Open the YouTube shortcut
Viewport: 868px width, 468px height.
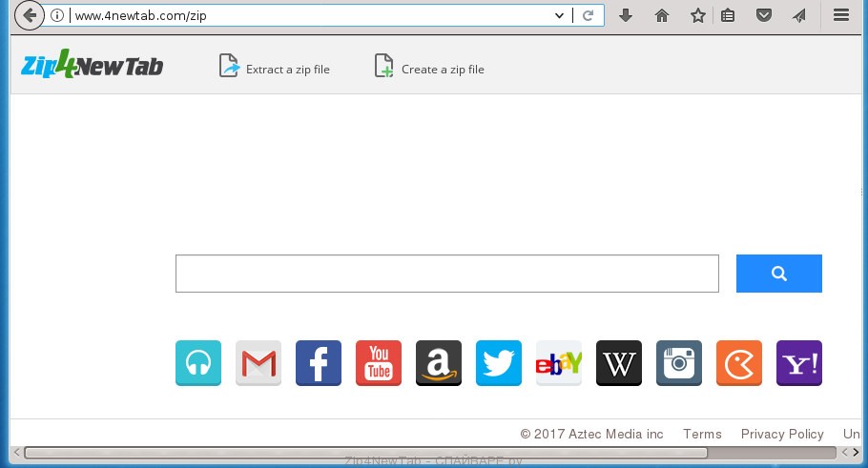pos(379,363)
